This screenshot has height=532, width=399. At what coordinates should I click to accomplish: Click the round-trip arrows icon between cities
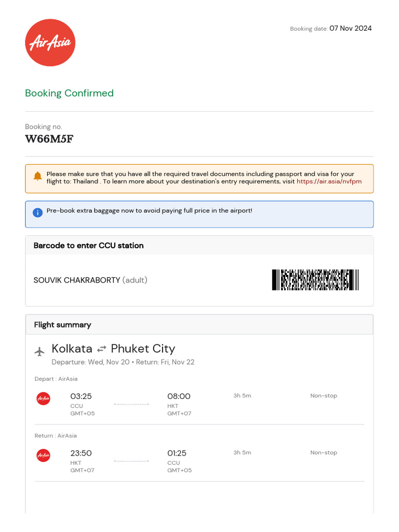point(101,350)
